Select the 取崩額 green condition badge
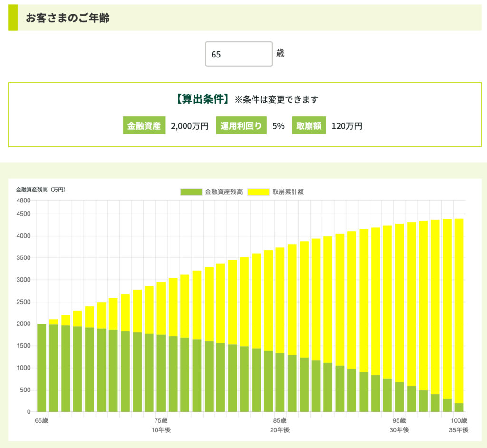This screenshot has width=487, height=448. pos(309,126)
